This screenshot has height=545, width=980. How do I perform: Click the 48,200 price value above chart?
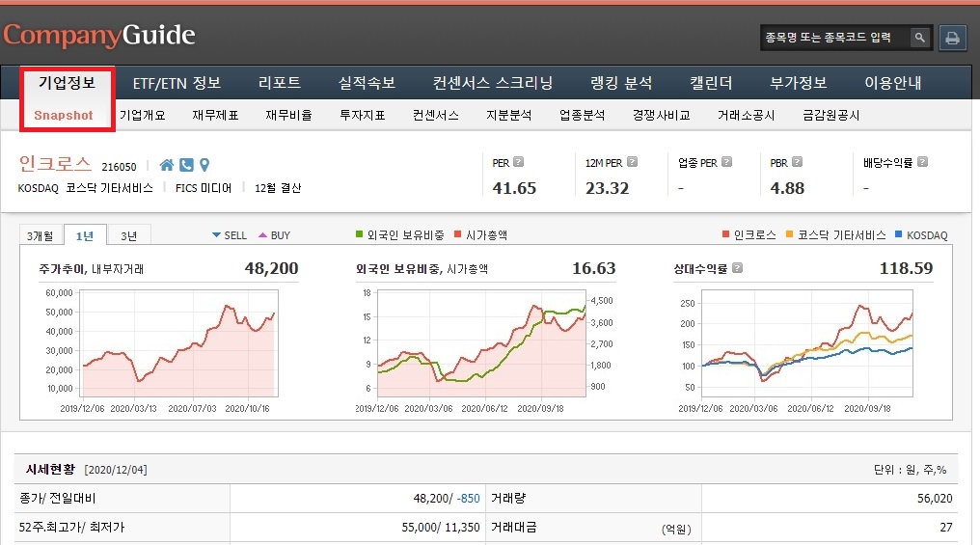click(x=271, y=268)
